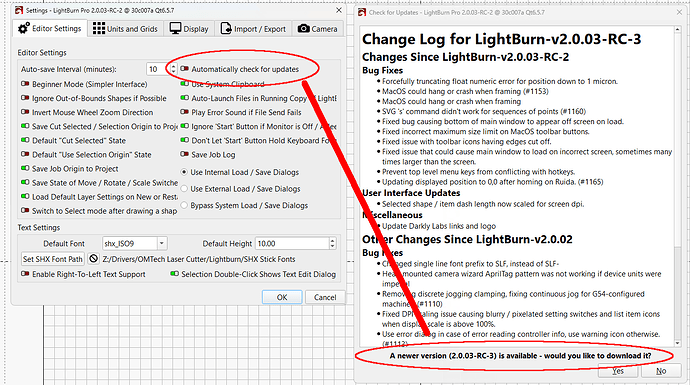Click 'Update Darkly Labs links and logo' line
The height and width of the screenshot is (385, 690).
coord(439,226)
